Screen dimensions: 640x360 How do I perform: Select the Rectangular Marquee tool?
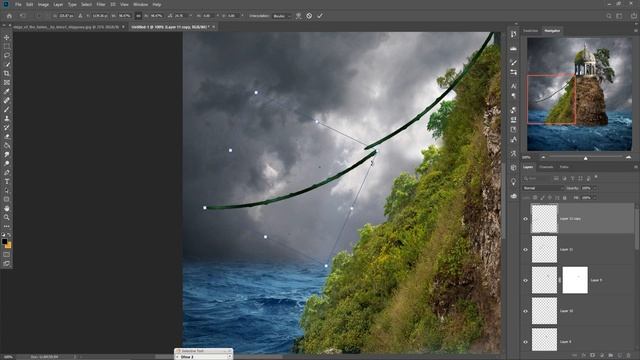click(7, 47)
